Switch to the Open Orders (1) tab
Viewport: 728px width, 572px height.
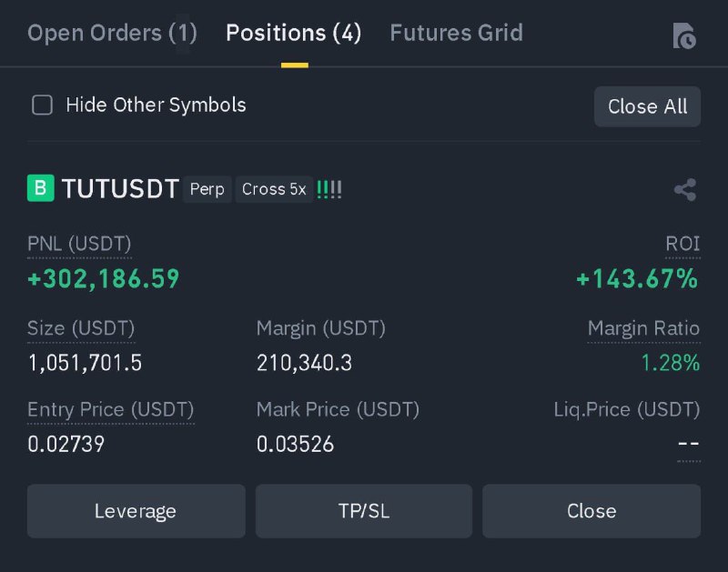[x=112, y=33]
